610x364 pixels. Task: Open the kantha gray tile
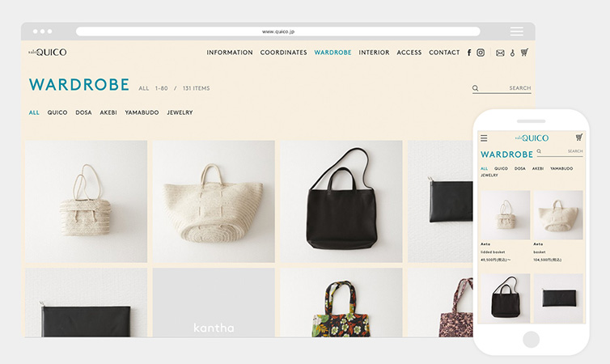pyautogui.click(x=214, y=303)
